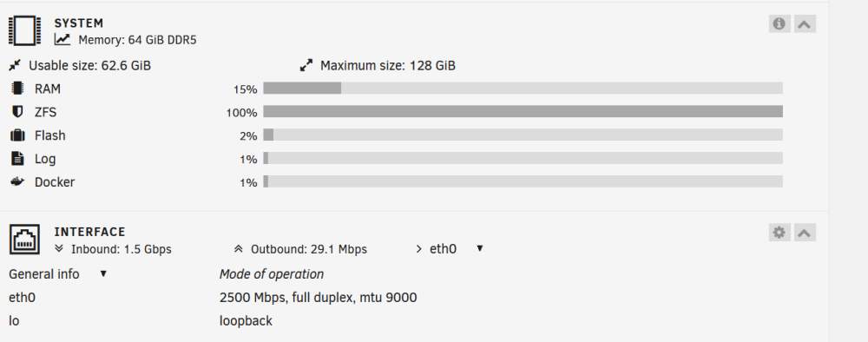Click the Log file icon
Viewport: 868px width, 342px height.
(x=17, y=159)
